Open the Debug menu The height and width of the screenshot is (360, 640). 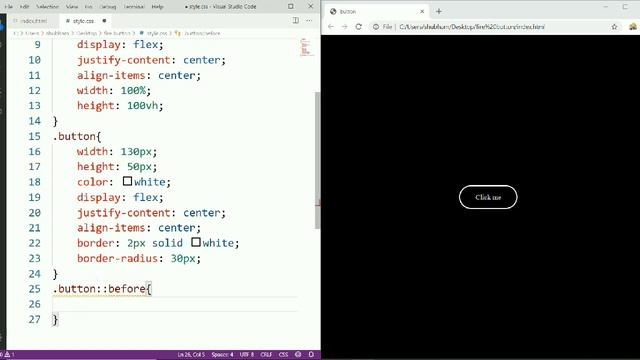click(x=108, y=7)
